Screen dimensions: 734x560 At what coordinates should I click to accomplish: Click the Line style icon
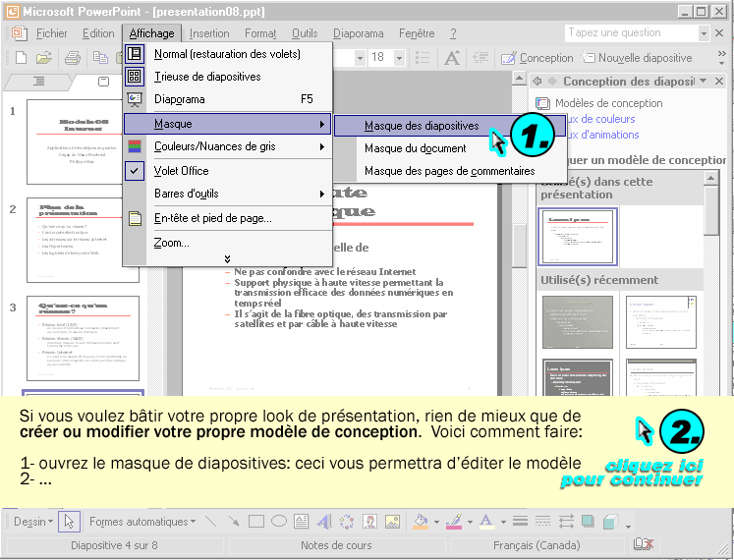520,521
